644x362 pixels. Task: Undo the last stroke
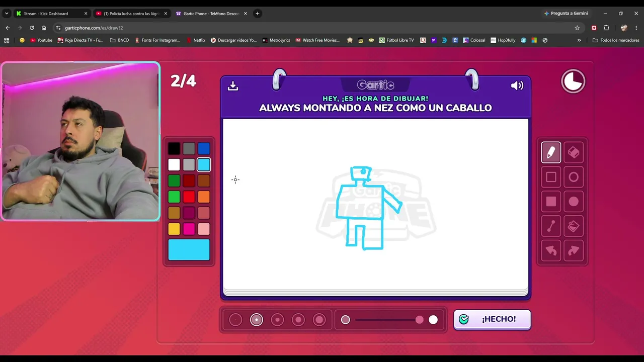click(551, 251)
